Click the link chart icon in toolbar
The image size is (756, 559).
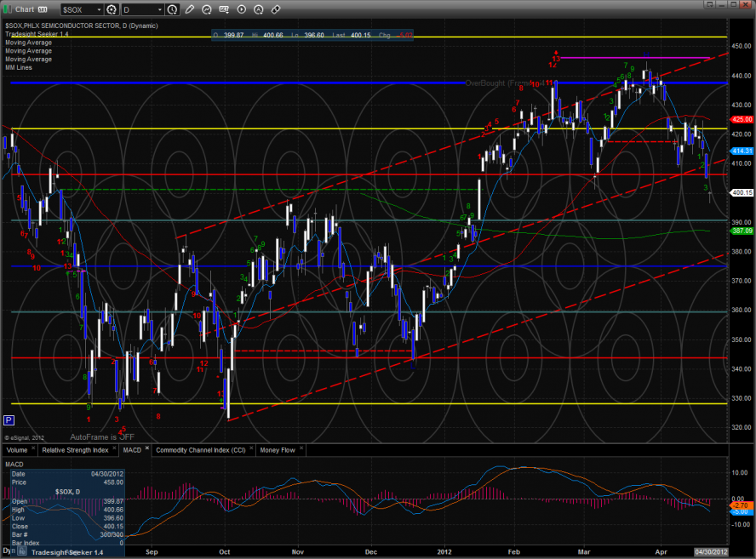276,9
